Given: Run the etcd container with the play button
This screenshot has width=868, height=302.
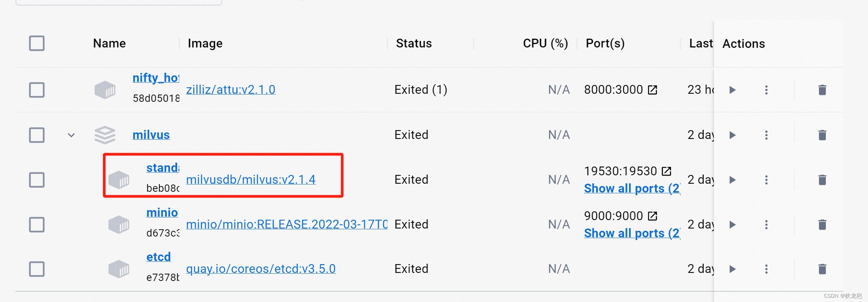Looking at the screenshot, I should (732, 269).
